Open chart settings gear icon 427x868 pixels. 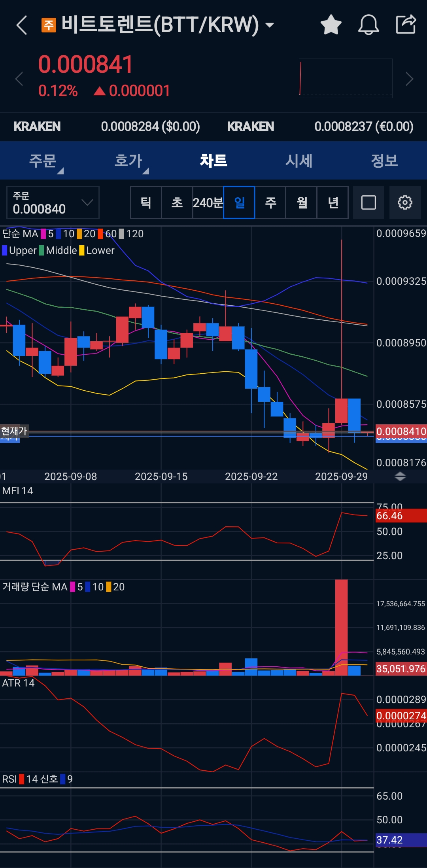pos(405,202)
